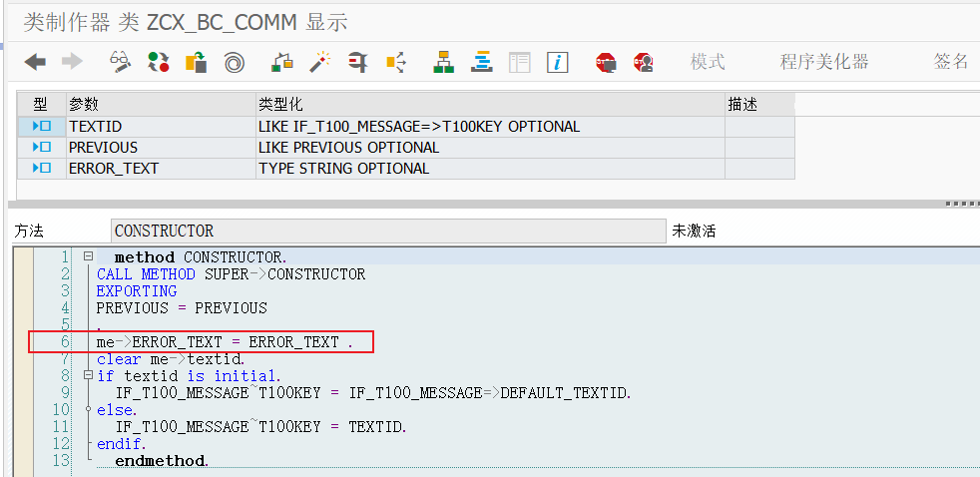Click the description cell of TEXTID row
980x477 pixels.
[760, 127]
